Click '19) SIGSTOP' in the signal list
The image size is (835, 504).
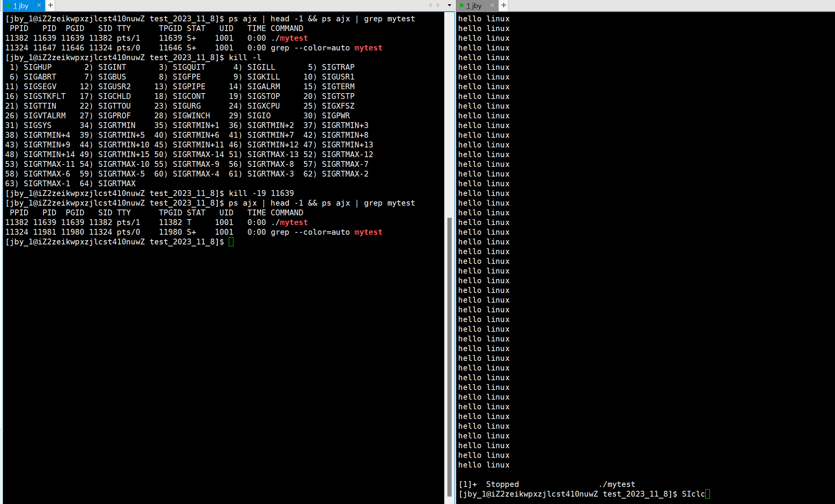254,96
